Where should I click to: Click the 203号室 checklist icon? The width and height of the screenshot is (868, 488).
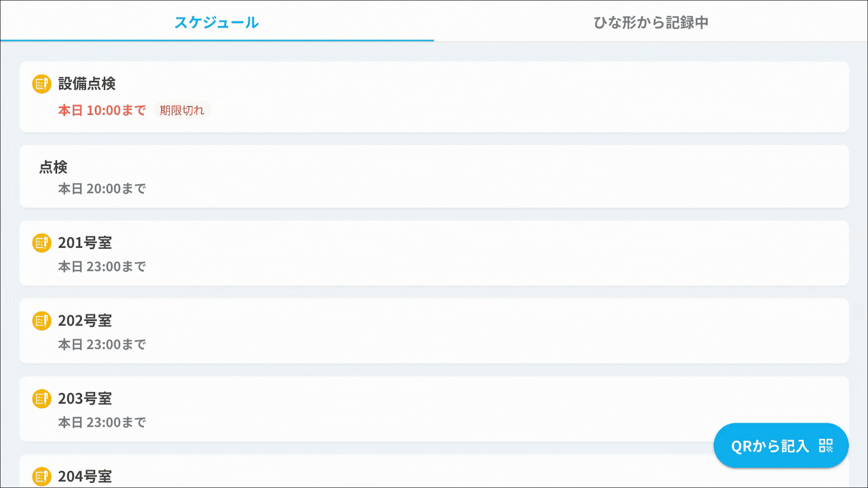42,399
